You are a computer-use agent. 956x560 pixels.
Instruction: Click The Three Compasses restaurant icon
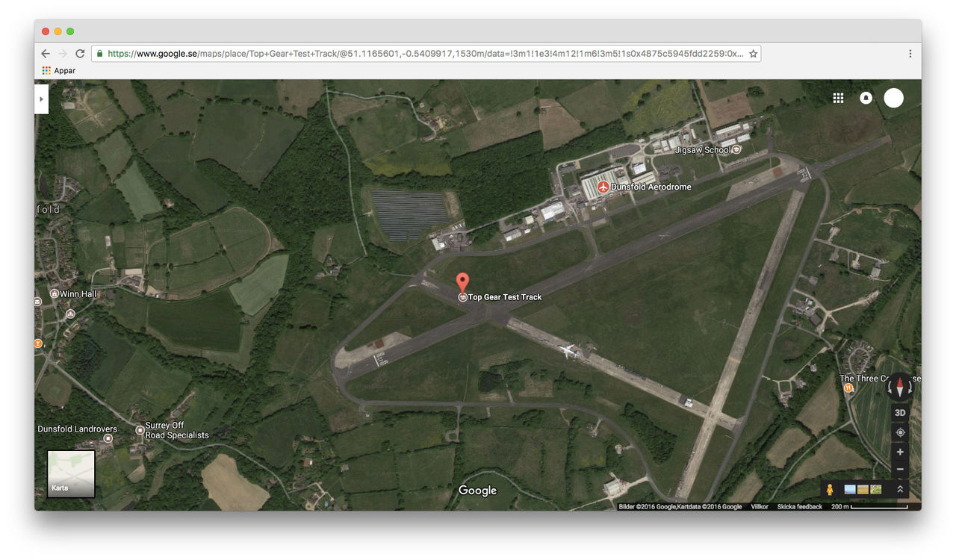point(848,388)
